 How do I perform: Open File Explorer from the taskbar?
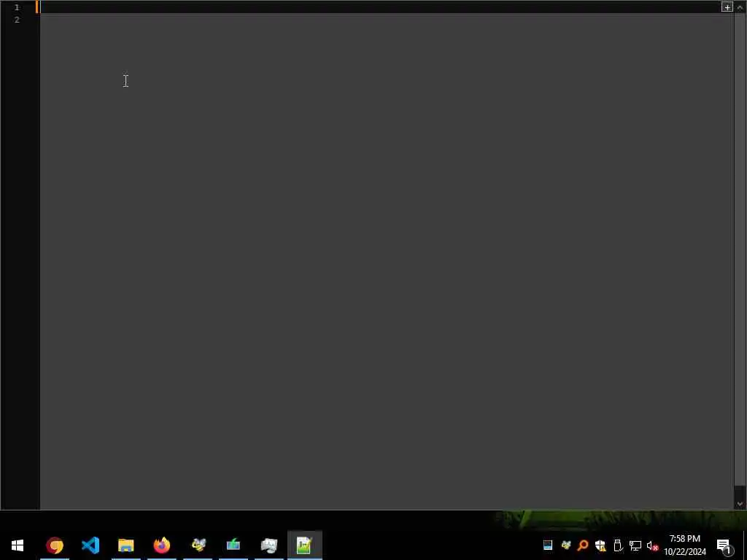click(126, 545)
